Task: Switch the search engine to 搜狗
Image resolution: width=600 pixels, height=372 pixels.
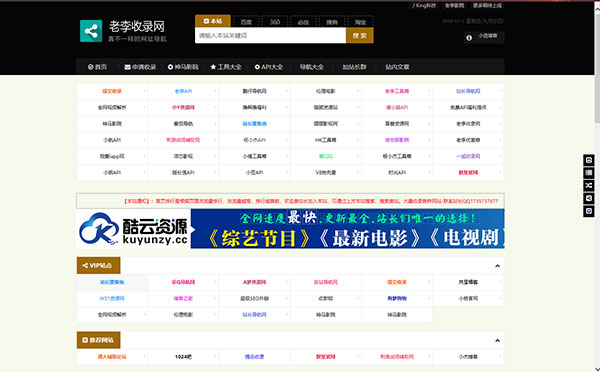Action: coord(332,22)
